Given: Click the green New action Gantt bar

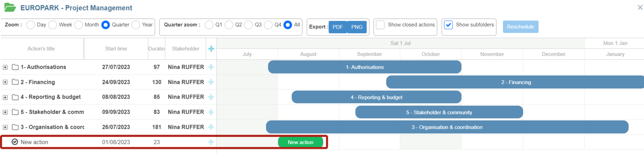Looking at the screenshot, I should (300, 142).
